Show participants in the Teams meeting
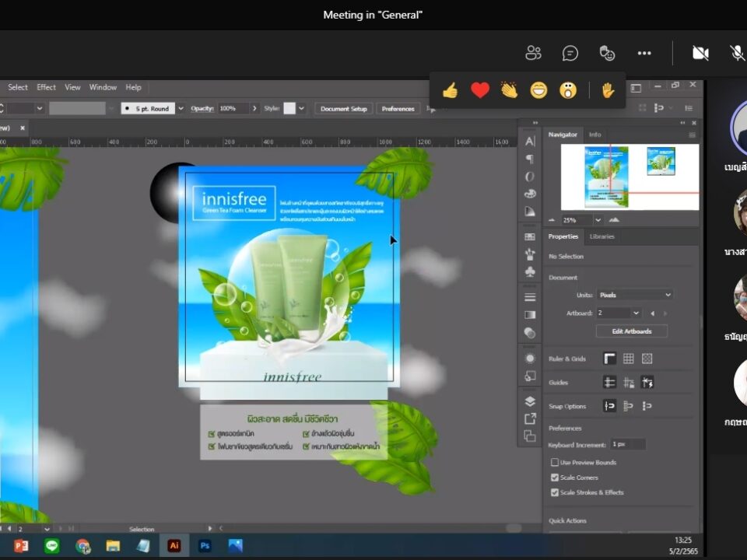747x560 pixels. pyautogui.click(x=533, y=53)
